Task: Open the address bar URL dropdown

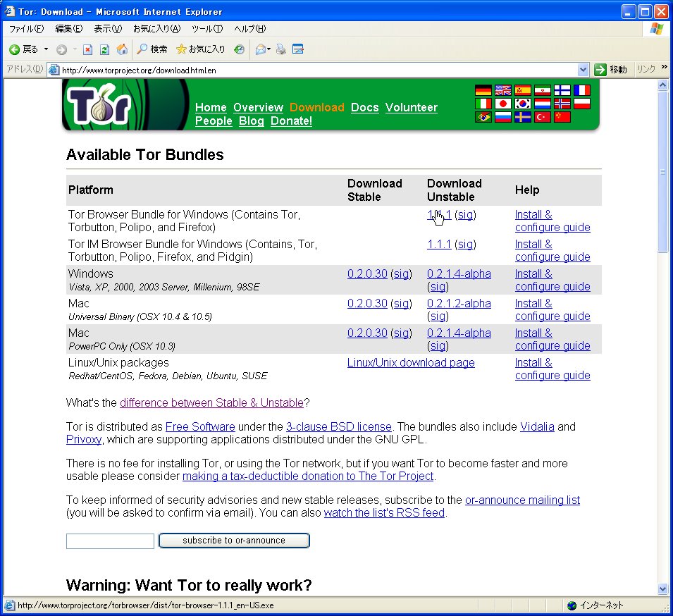Action: [582, 70]
